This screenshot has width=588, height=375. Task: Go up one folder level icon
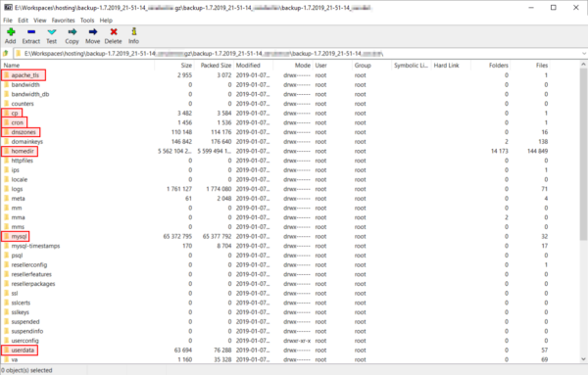click(6, 54)
